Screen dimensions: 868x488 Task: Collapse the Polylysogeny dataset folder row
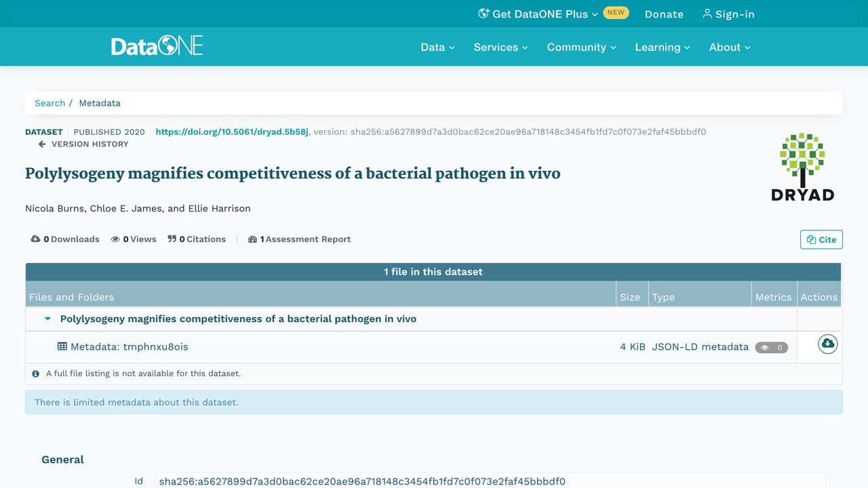(x=47, y=319)
